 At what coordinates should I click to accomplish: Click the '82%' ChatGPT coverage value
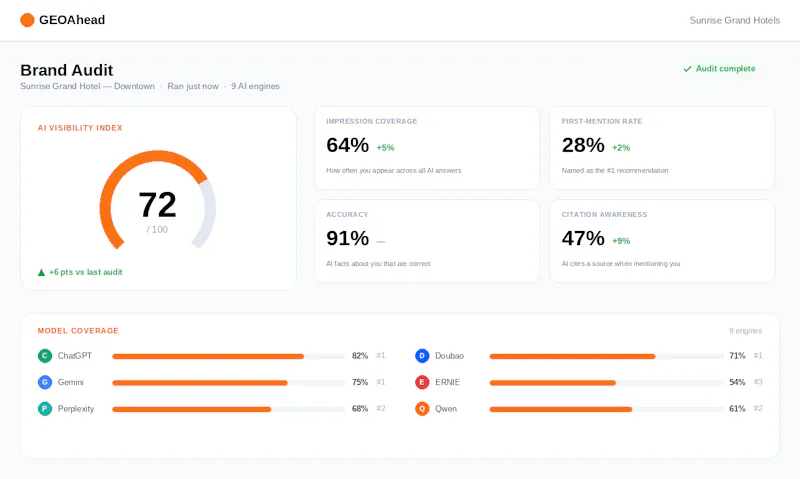(360, 356)
